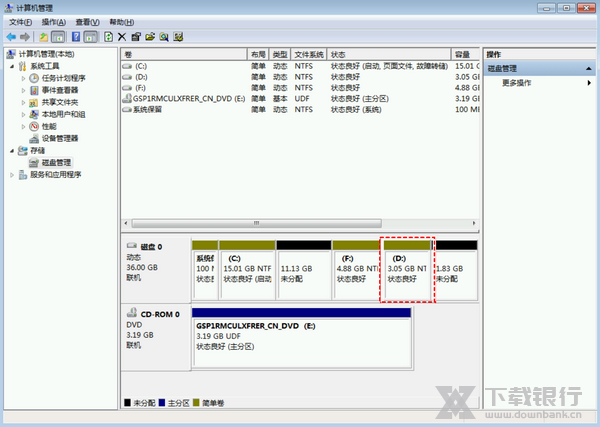Screen dimensions: 600x427
Task: Click the Up one level folder icon
Action: [44, 37]
